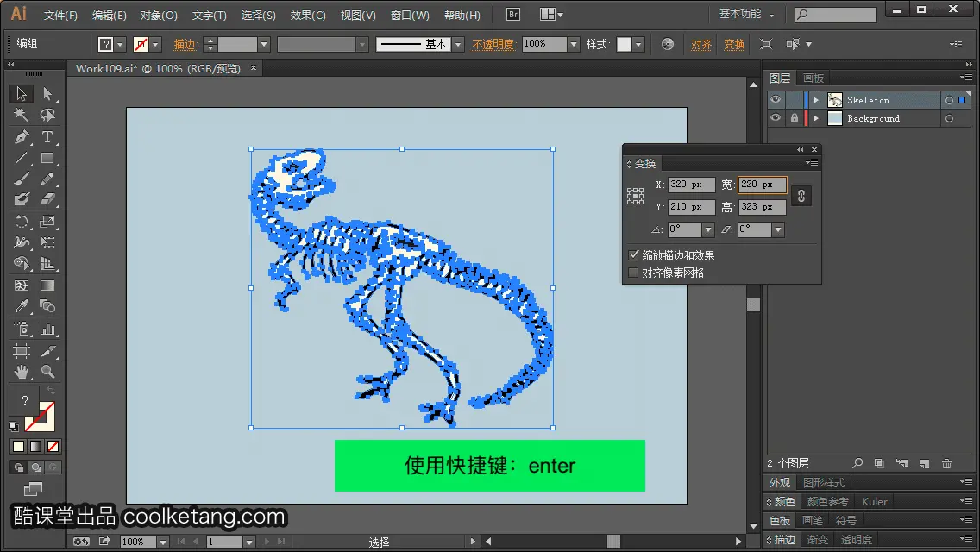Click the style swatch in control bar

point(624,44)
